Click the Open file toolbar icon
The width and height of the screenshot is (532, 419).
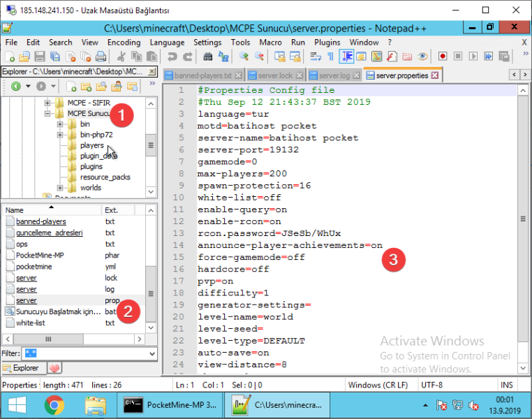pyautogui.click(x=24, y=57)
